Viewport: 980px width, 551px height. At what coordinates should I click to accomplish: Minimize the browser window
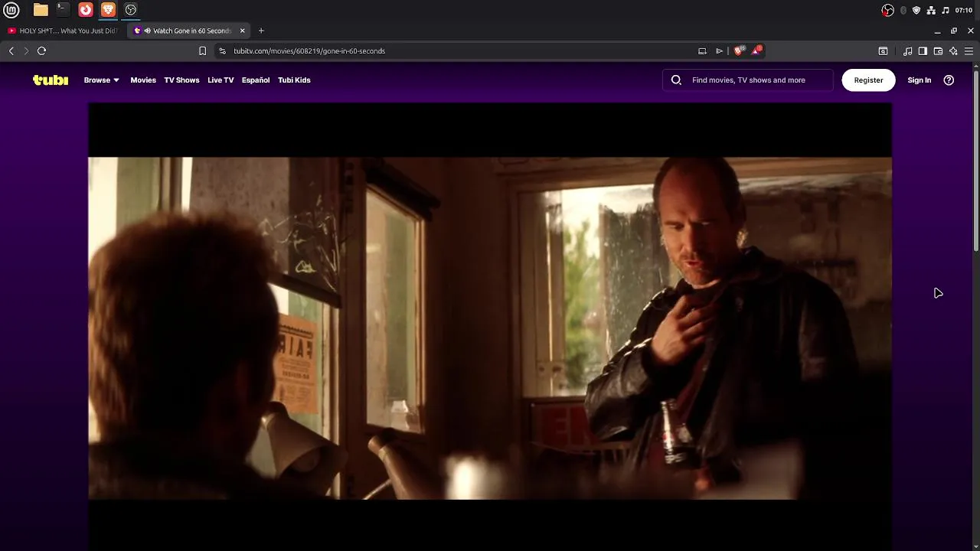(937, 31)
